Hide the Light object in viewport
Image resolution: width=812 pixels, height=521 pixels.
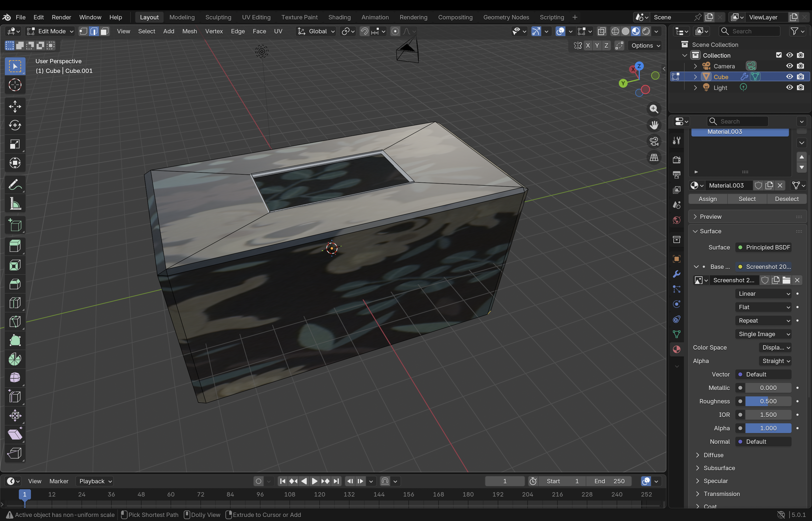[x=789, y=87]
